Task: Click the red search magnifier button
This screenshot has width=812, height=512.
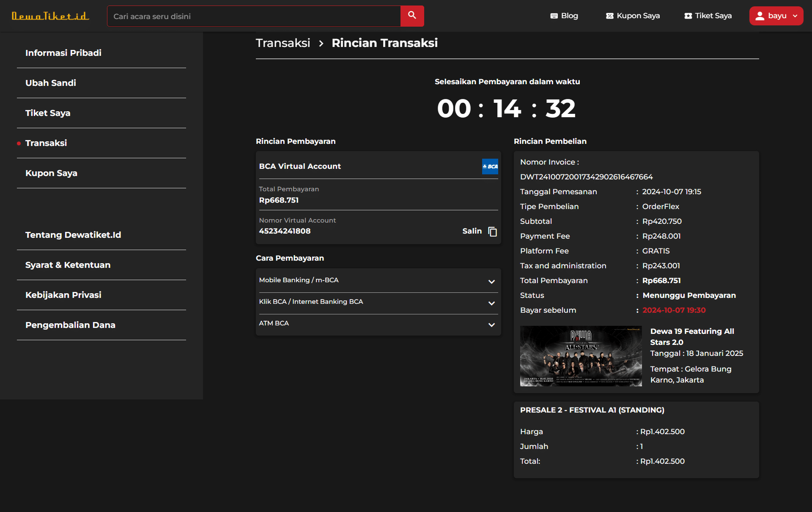Action: pyautogui.click(x=412, y=16)
